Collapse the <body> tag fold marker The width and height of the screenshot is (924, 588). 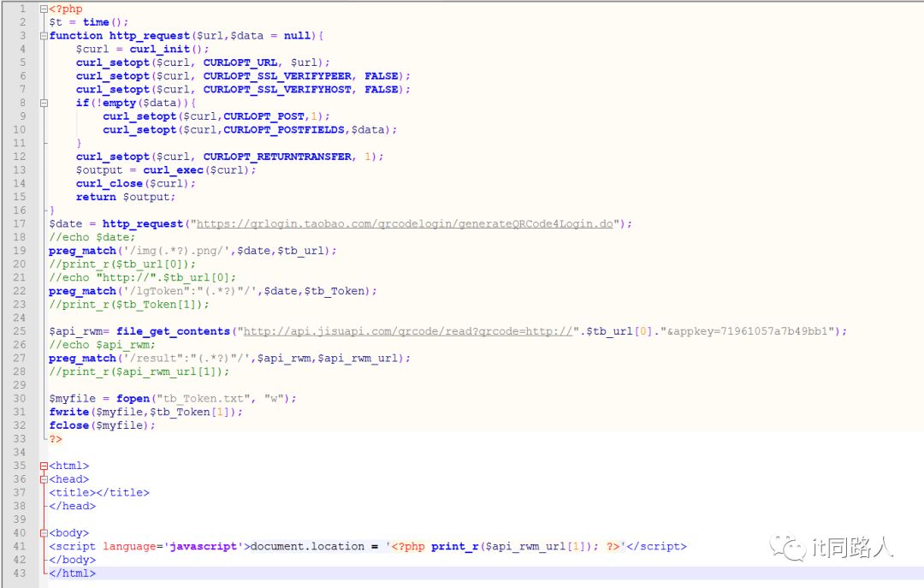44,533
